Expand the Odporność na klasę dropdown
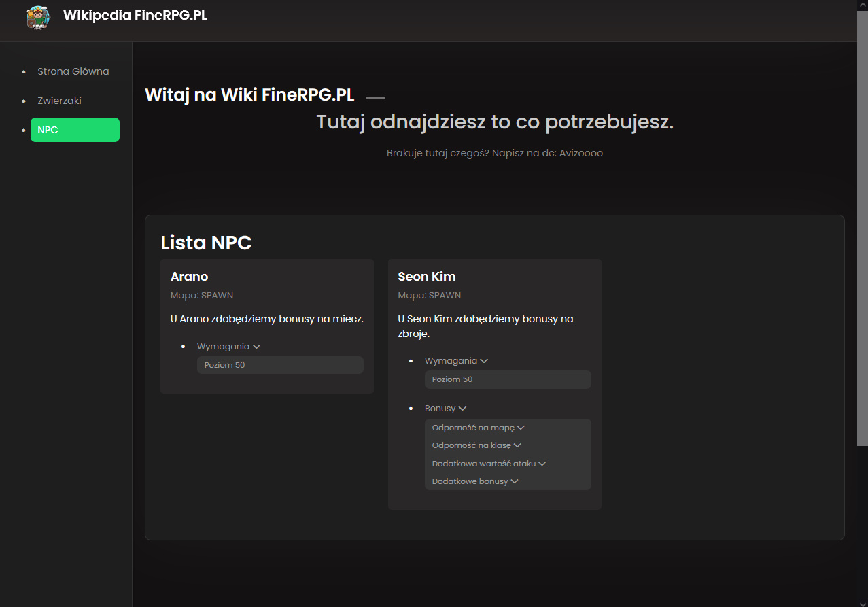Screen dimensions: 868x607 (476, 445)
